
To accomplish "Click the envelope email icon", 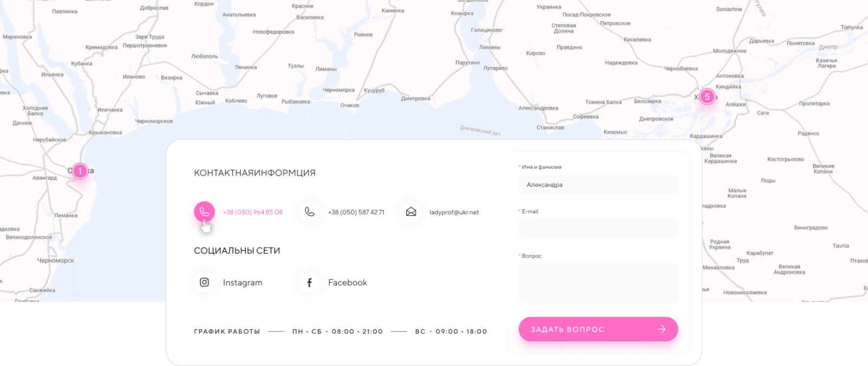I will [x=411, y=212].
